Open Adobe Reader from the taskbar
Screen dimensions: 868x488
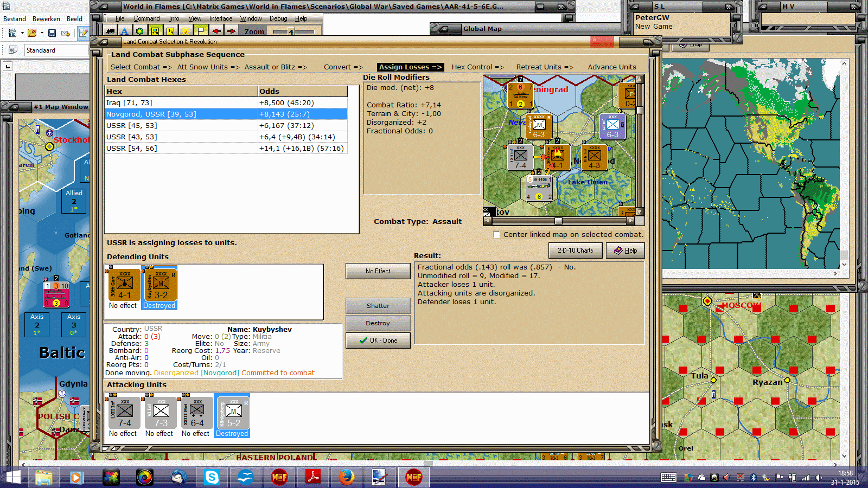click(313, 477)
